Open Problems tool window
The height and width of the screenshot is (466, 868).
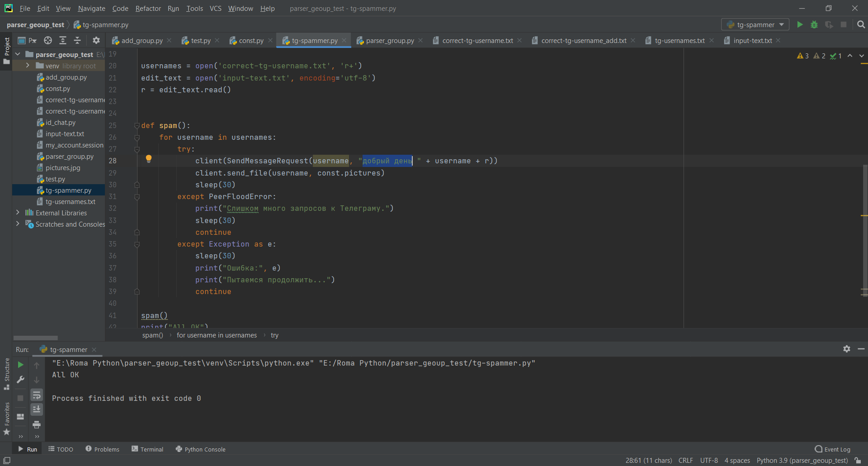point(102,449)
